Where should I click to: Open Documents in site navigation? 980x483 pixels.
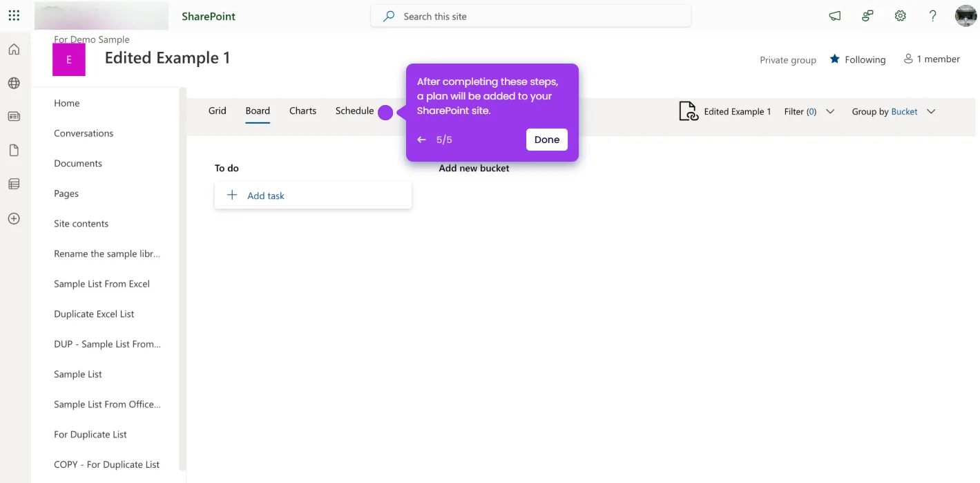point(78,164)
